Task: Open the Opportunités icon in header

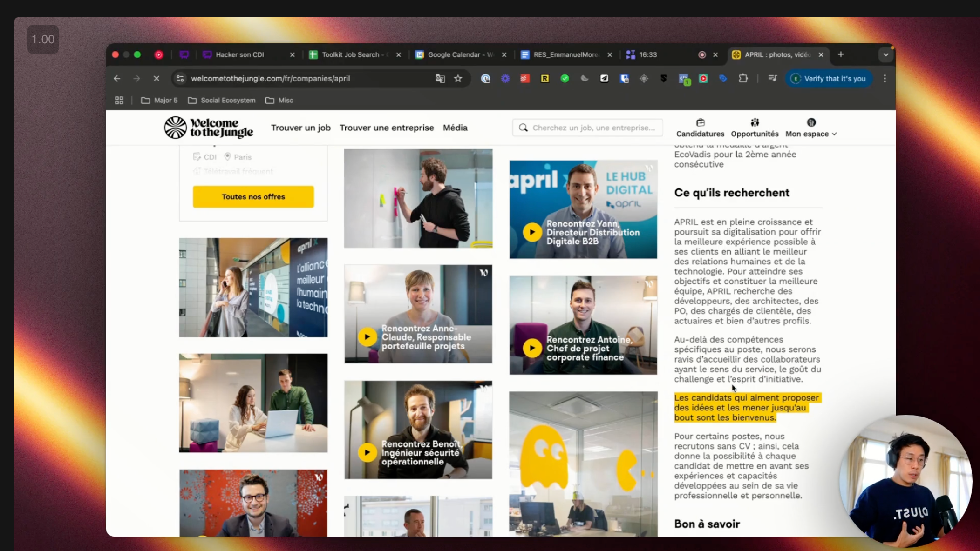Action: 755,123
